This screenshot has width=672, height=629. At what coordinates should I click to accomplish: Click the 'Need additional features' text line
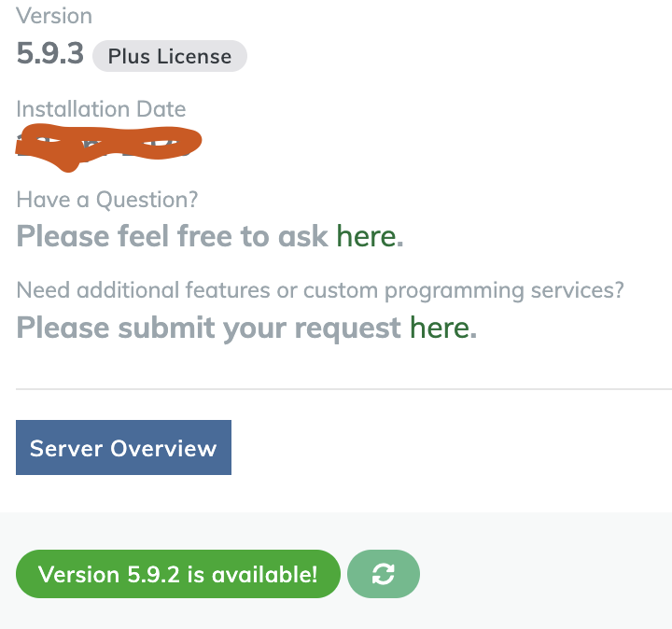320,290
